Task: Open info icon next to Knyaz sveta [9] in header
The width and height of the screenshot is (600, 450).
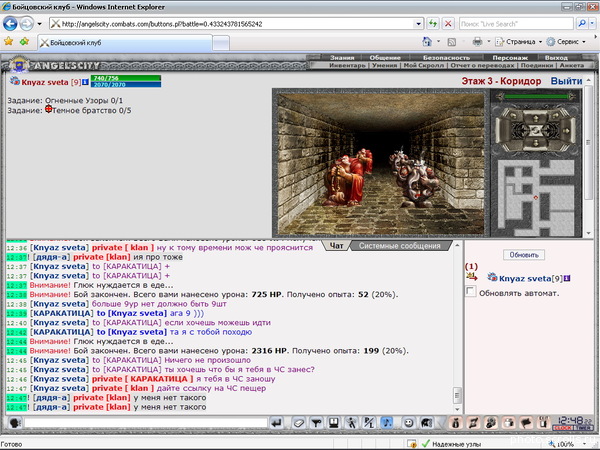Action: click(x=85, y=82)
